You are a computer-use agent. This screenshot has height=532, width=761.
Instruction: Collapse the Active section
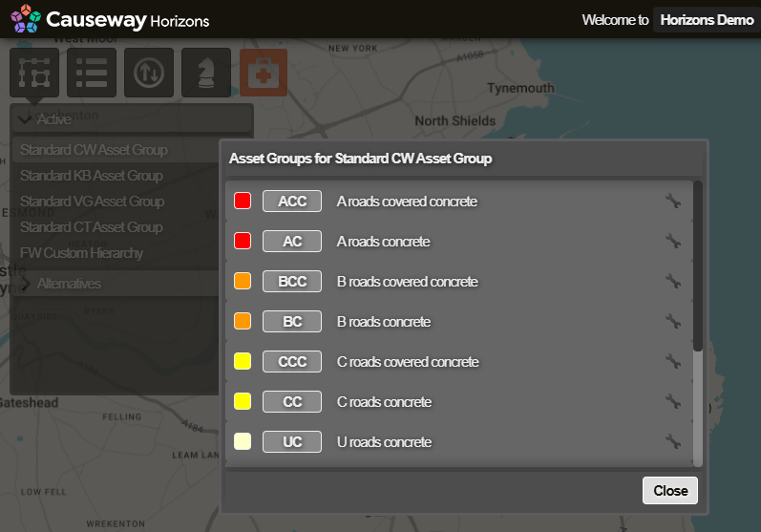(26, 119)
